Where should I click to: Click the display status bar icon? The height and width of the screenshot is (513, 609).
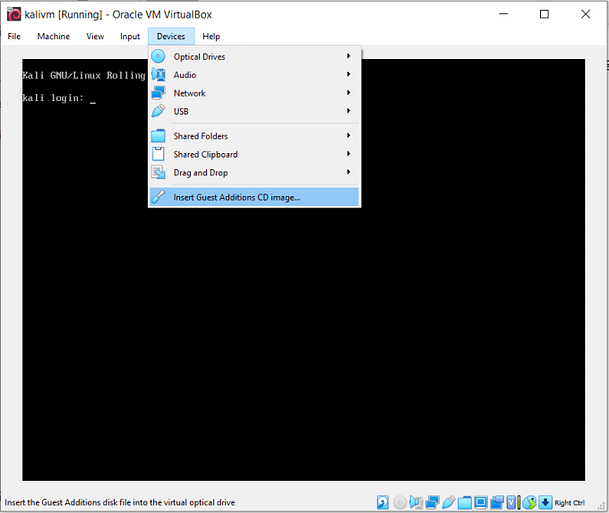click(x=480, y=502)
